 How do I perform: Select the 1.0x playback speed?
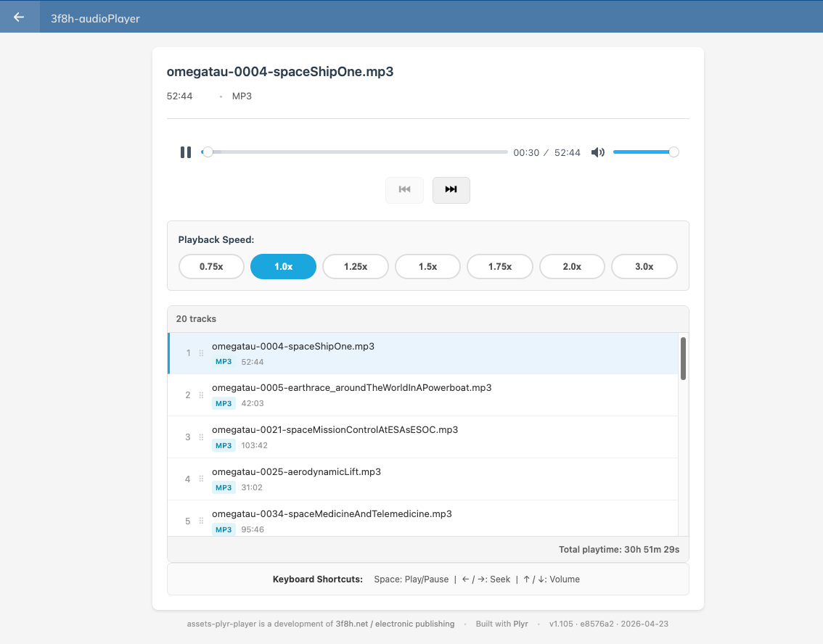click(284, 266)
